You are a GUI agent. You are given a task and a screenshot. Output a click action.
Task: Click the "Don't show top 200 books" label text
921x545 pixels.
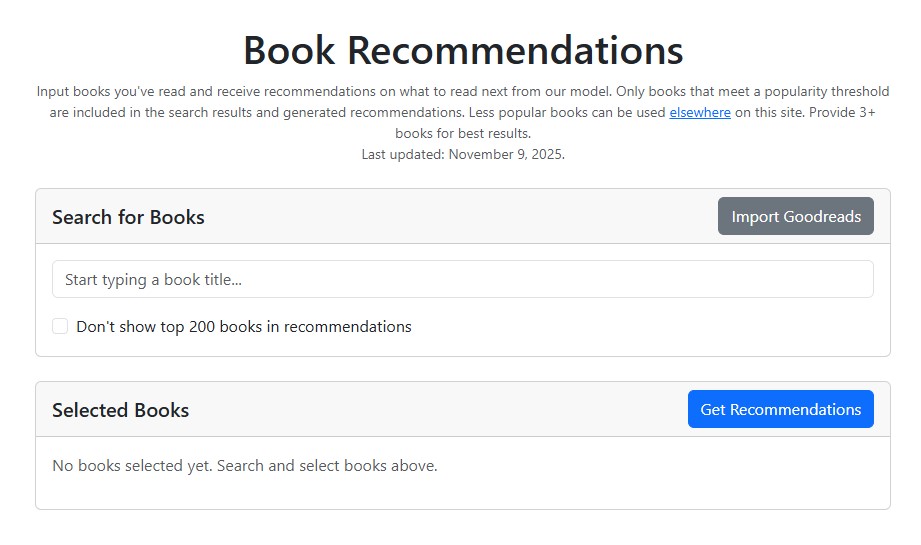click(x=243, y=326)
